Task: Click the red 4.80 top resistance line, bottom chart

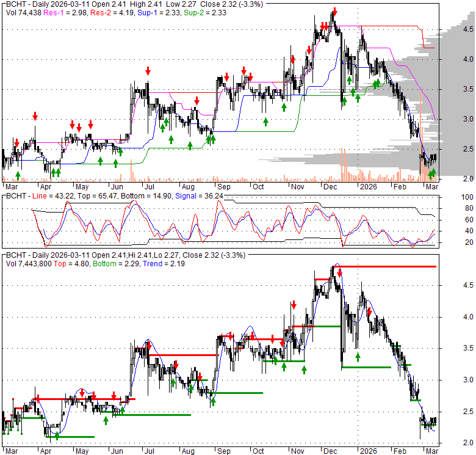Action: [x=384, y=267]
